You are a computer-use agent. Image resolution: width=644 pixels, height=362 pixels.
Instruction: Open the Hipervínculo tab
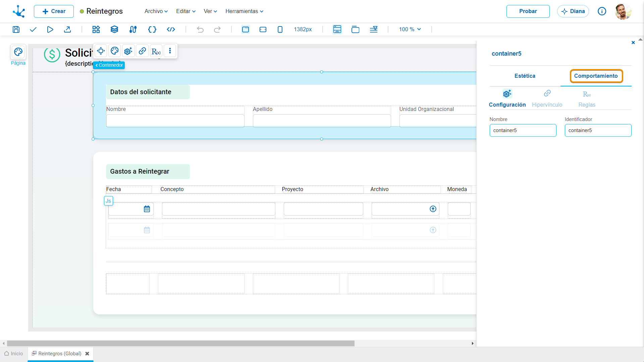[547, 99]
